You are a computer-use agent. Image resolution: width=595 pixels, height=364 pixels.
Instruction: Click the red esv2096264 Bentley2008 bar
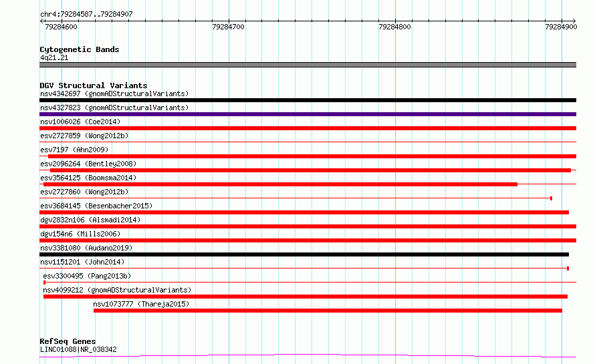310,170
